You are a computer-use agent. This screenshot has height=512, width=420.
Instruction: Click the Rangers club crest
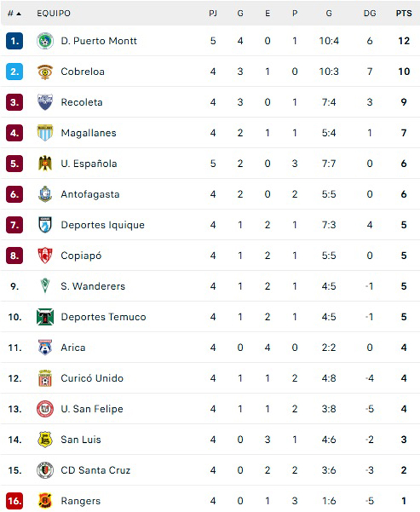45,501
